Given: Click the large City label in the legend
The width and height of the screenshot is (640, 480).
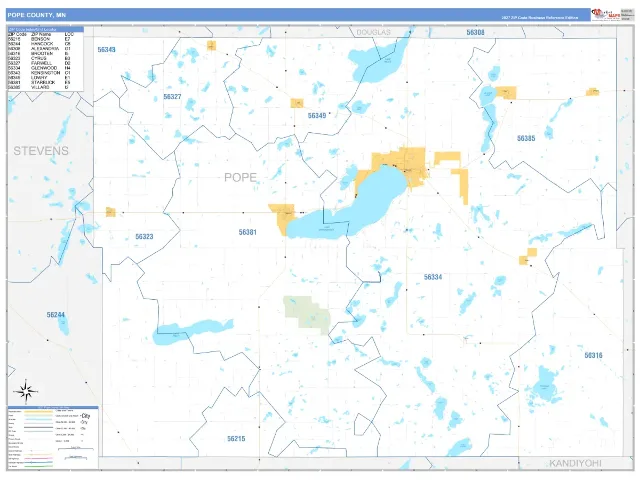Looking at the screenshot, I should (86, 416).
